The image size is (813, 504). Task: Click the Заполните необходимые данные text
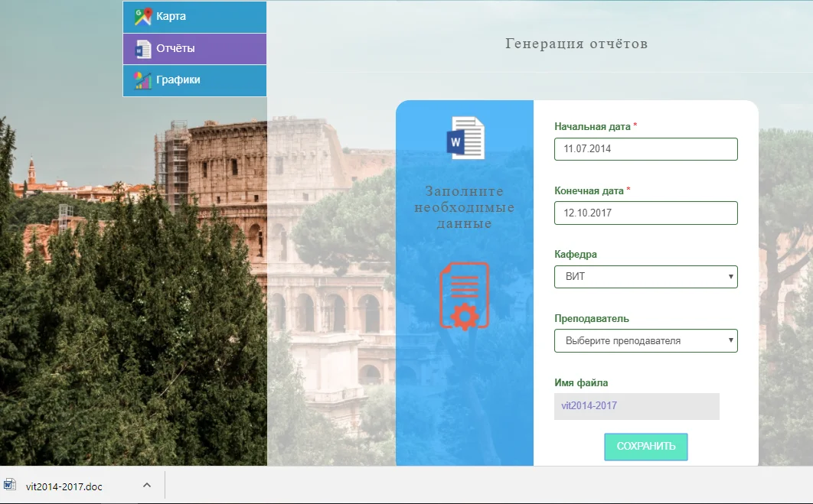click(x=464, y=207)
